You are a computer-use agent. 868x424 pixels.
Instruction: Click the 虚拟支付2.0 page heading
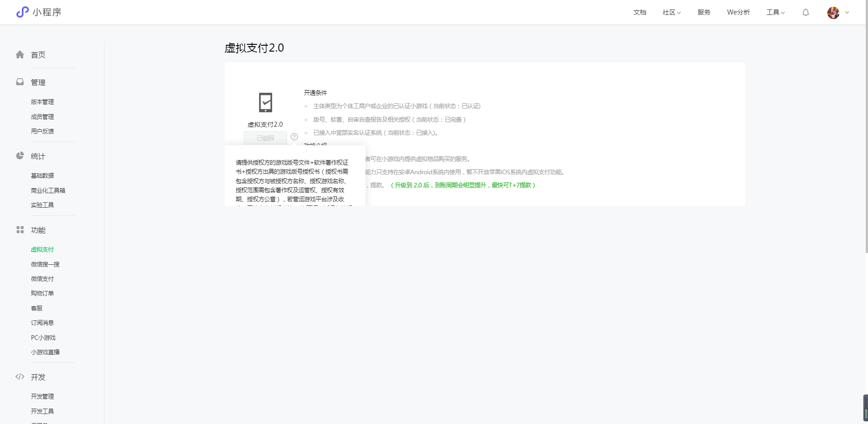(x=254, y=48)
